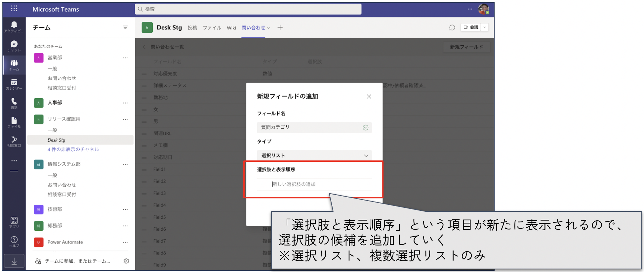Click the フィールド名 input with 質問カテゴリ
Viewport: 644px width, 272px height.
314,127
